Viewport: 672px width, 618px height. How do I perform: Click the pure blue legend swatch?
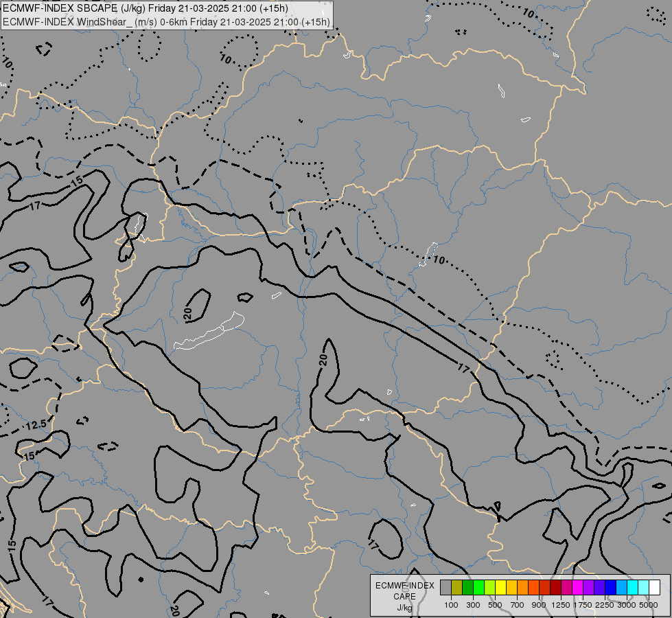coord(611,588)
